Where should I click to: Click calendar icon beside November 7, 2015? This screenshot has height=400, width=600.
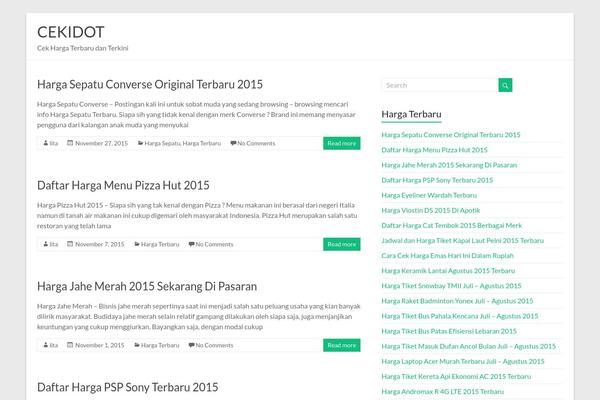[x=70, y=244]
